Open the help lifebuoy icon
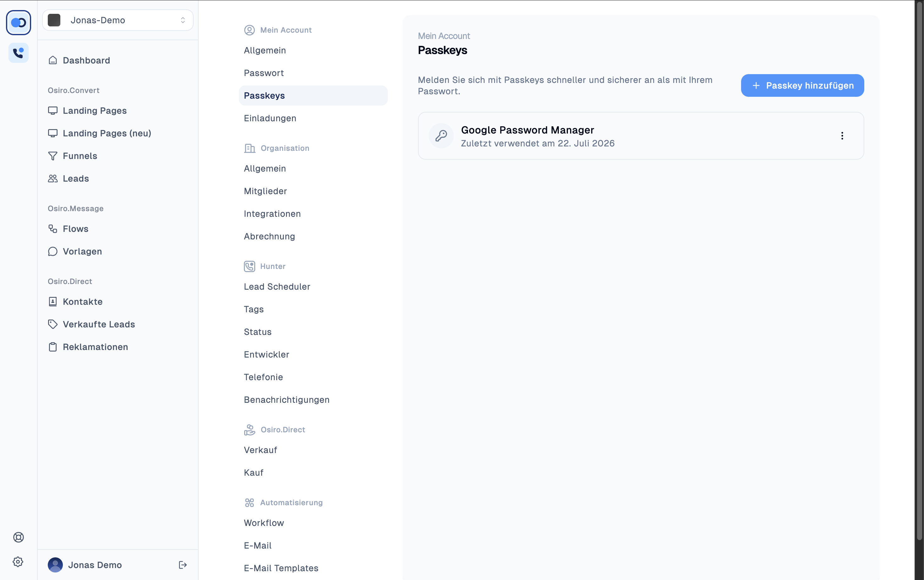Screen dimensions: 924x580 pyautogui.click(x=19, y=537)
